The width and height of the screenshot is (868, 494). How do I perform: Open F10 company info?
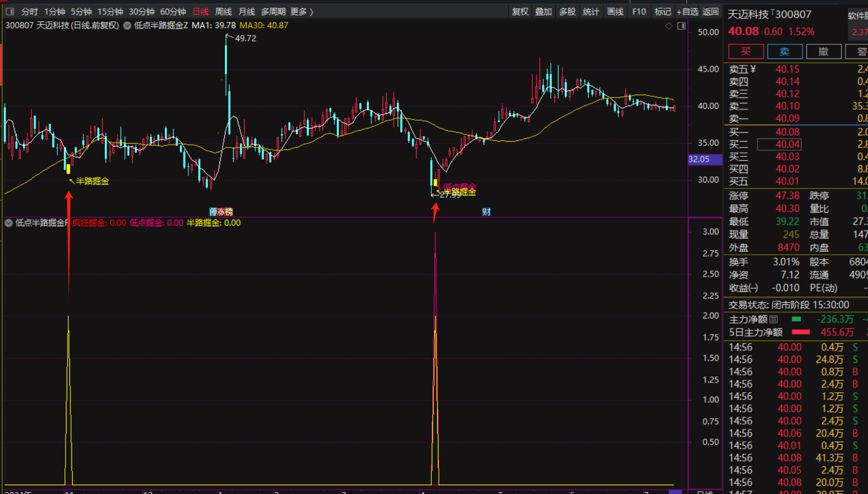[639, 11]
